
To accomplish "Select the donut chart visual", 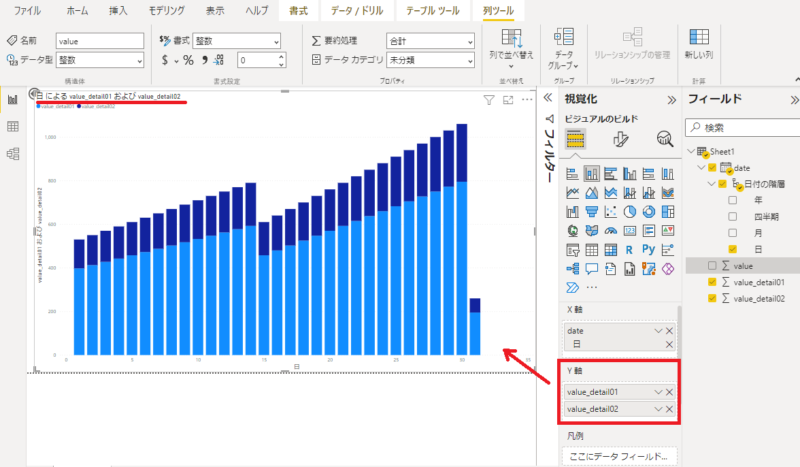I will [648, 212].
